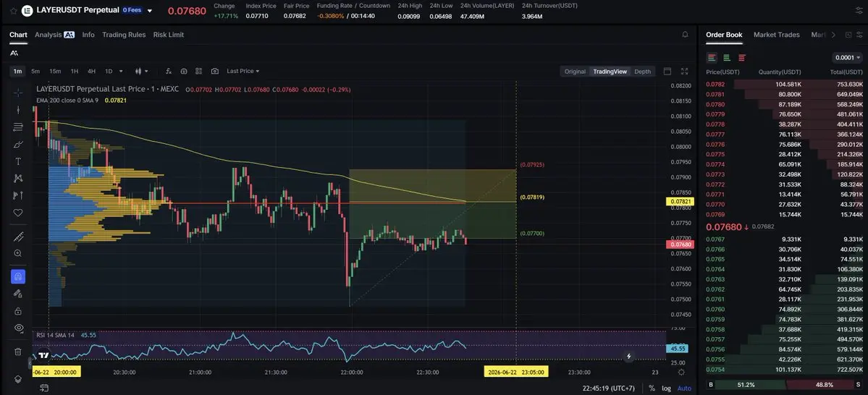The image size is (868, 395).
Task: Open the timezone menu showing UTC+7
Action: 608,388
